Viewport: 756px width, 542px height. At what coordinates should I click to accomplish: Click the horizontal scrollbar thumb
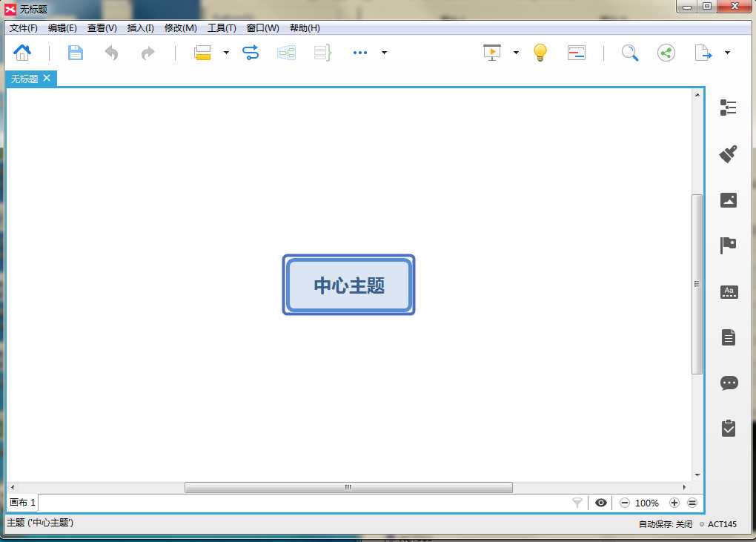pos(348,488)
